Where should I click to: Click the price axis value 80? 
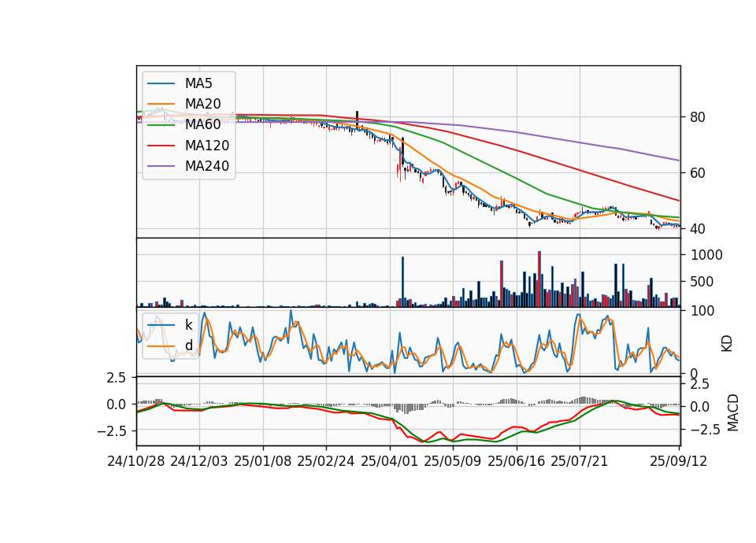(x=698, y=117)
